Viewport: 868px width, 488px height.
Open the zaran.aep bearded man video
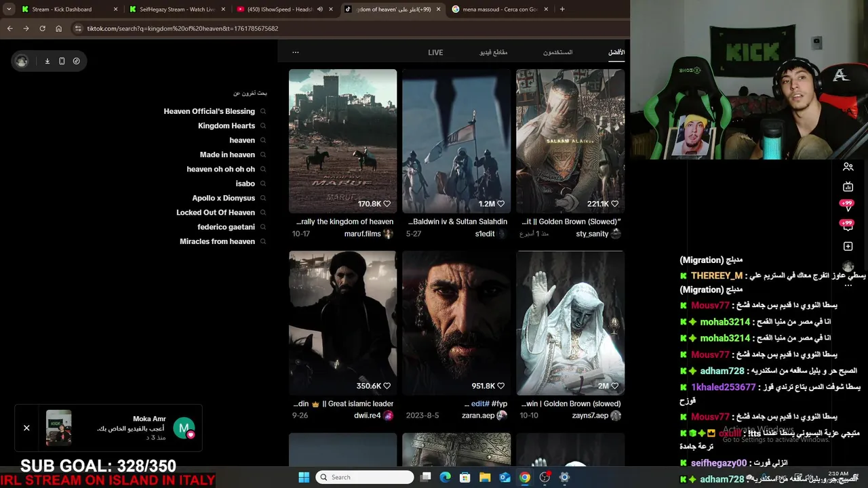coord(456,323)
